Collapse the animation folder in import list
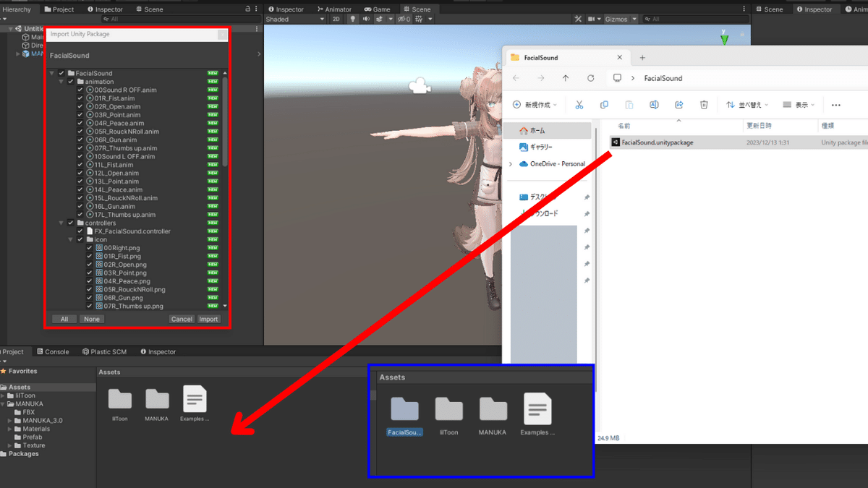Image resolution: width=868 pixels, height=488 pixels. coord(61,82)
